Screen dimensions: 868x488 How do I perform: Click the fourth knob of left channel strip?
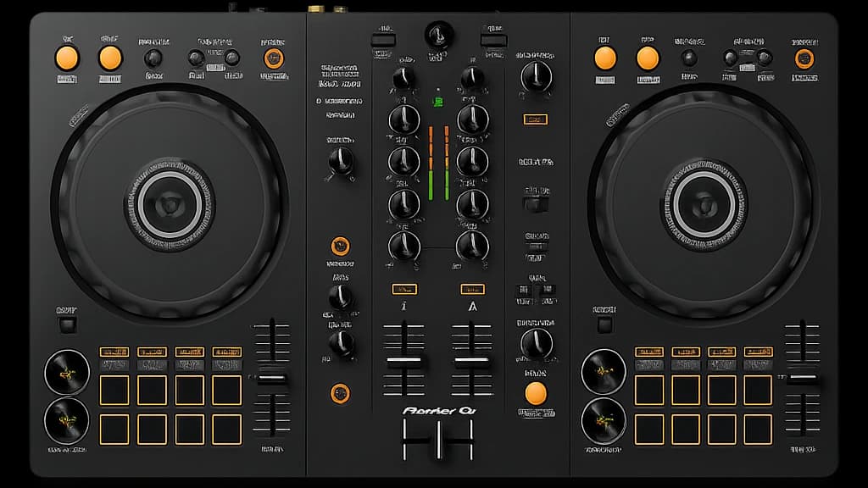point(403,204)
